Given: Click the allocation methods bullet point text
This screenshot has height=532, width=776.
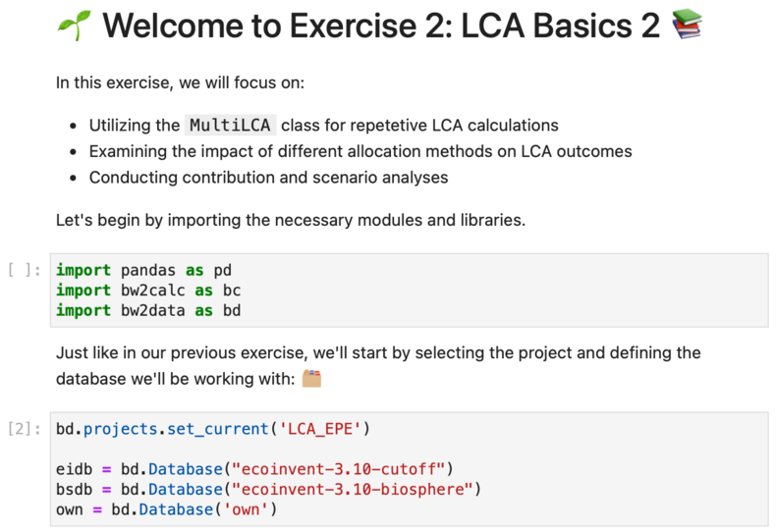Looking at the screenshot, I should pyautogui.click(x=360, y=151).
